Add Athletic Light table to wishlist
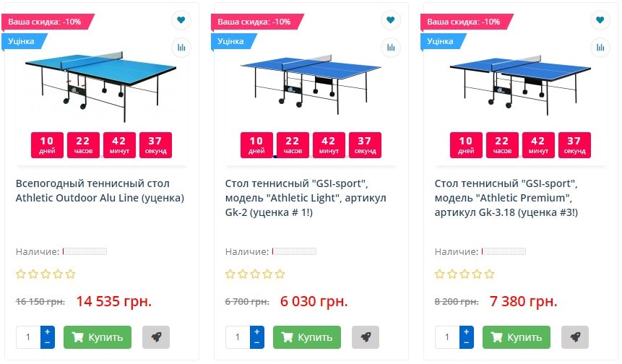Screen dimensions: 622x364 pyautogui.click(x=391, y=20)
